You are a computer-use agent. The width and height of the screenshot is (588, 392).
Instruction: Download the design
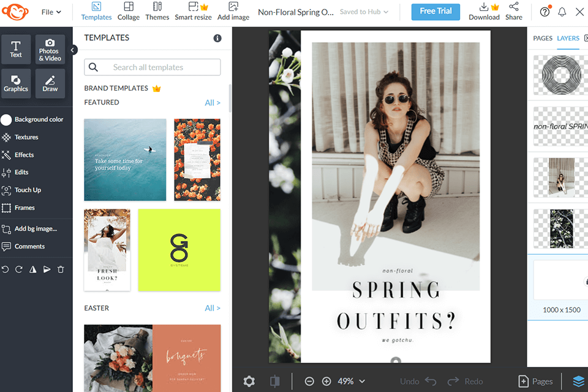point(484,11)
